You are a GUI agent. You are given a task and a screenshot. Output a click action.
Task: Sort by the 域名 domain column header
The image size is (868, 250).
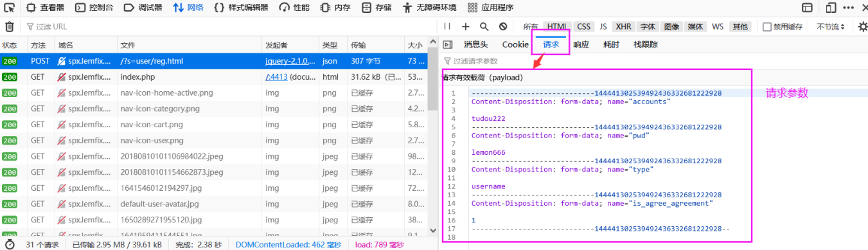(85, 45)
